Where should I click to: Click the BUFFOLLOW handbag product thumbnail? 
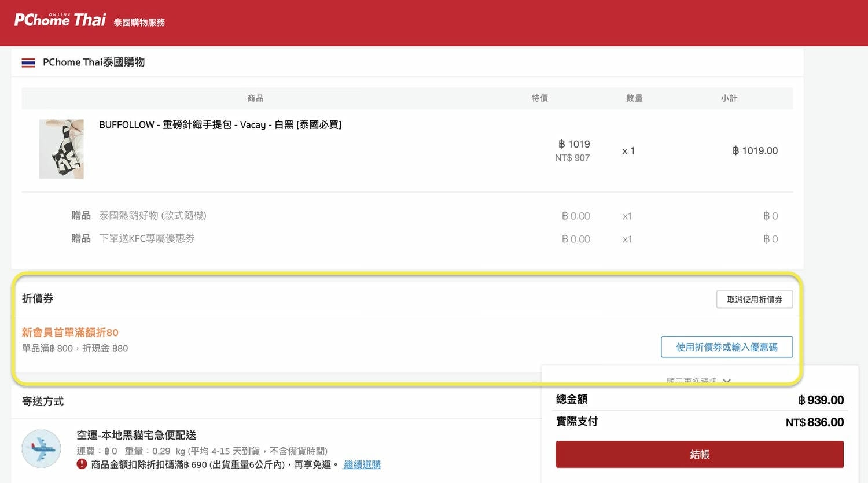coord(61,149)
